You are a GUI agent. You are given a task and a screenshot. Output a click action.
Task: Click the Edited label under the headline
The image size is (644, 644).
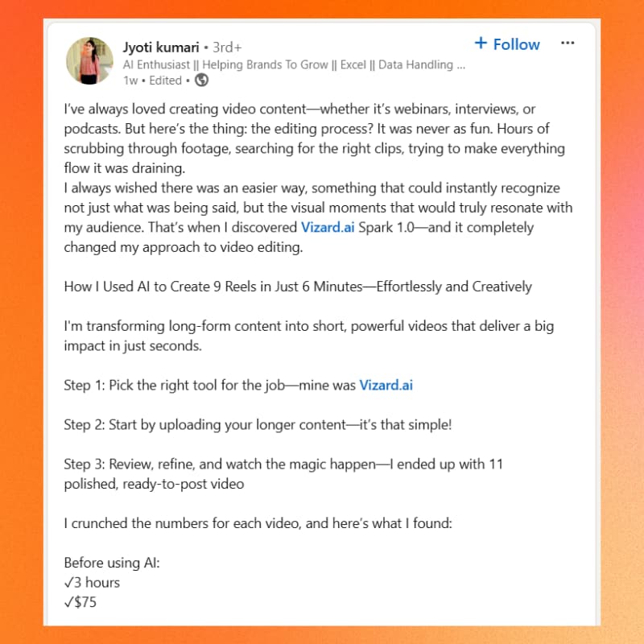[165, 80]
